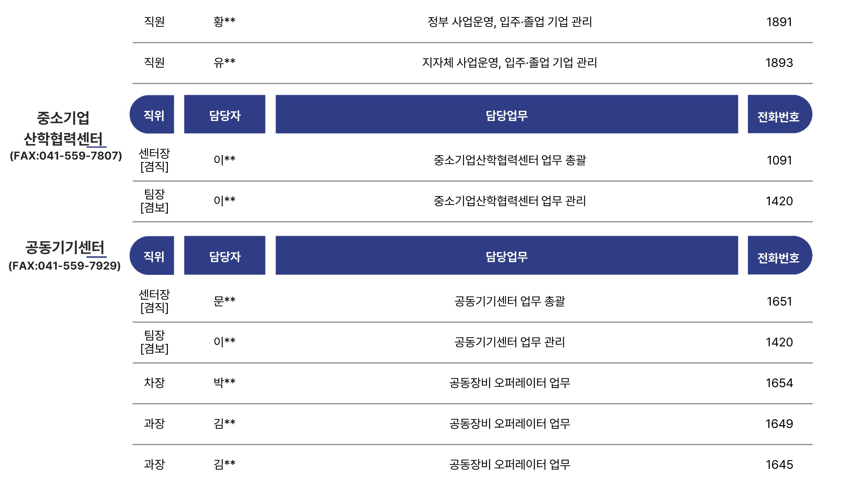Click the 담당자 header of 공동기기센터 table
The height and width of the screenshot is (488, 868).
[x=224, y=255]
